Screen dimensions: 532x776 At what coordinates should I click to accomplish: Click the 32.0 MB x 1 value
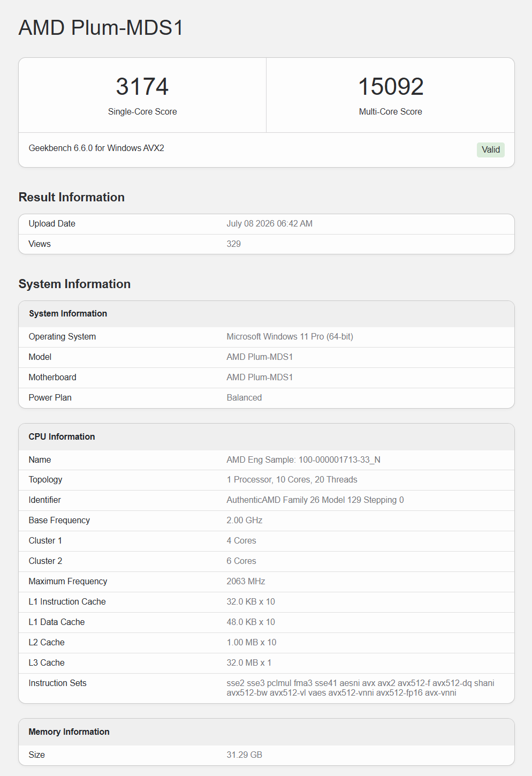point(249,662)
